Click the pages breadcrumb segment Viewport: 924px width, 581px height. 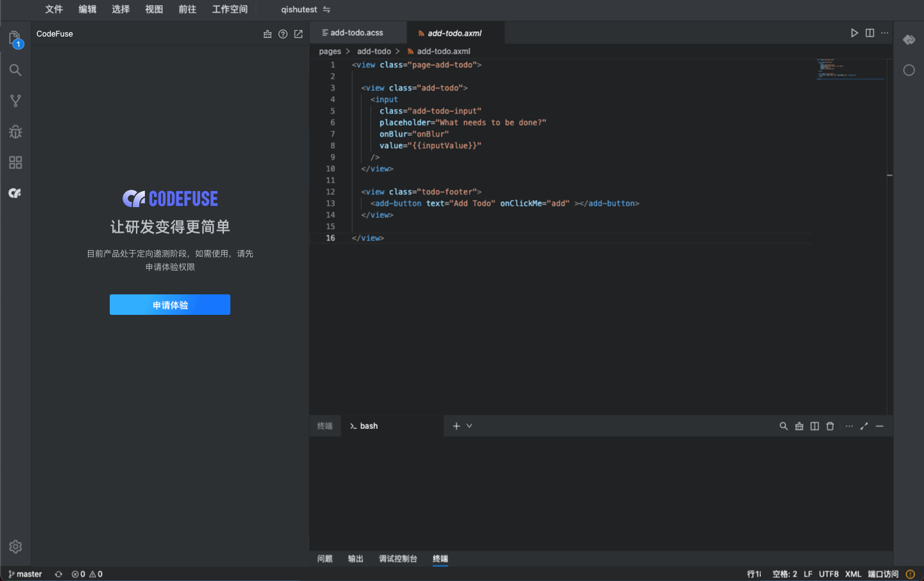pos(330,51)
